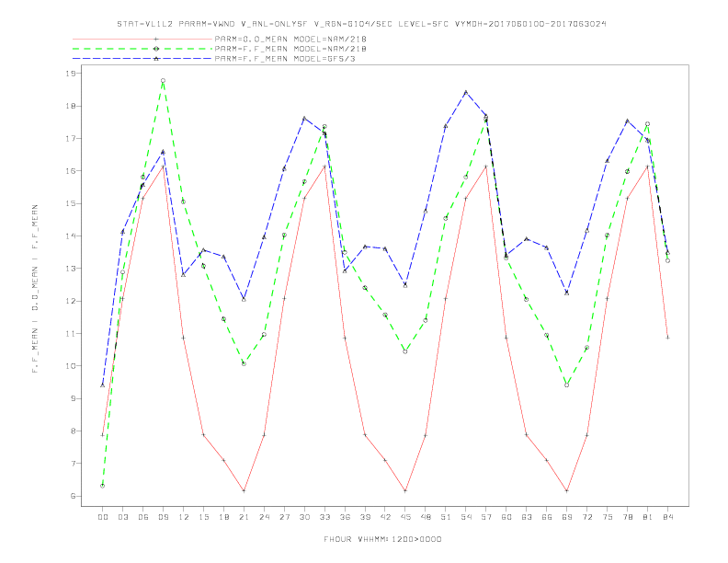This screenshot has height=563, width=728.
Task: Click y-axis tick label 16
Action: coord(71,171)
